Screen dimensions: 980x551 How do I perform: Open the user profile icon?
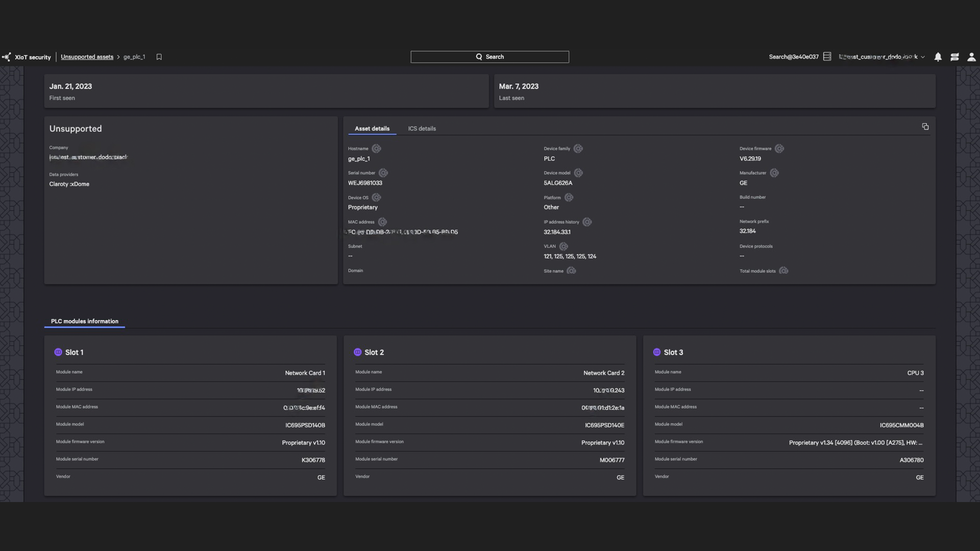coord(971,57)
